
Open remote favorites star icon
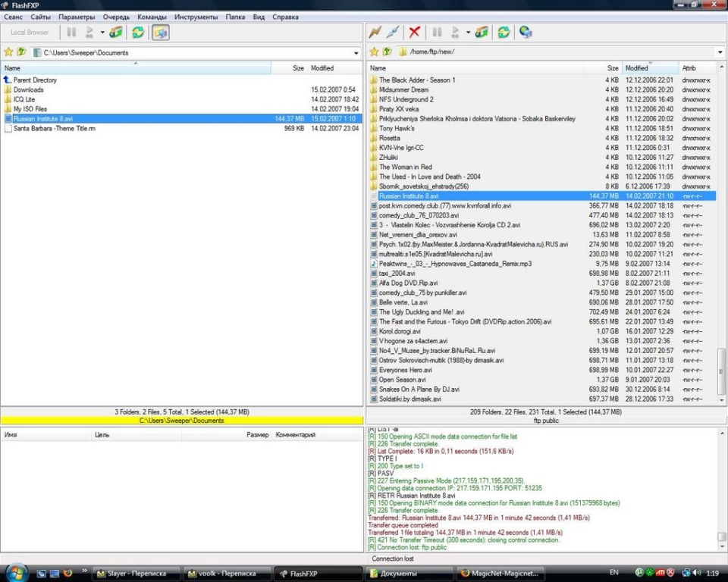pos(374,52)
